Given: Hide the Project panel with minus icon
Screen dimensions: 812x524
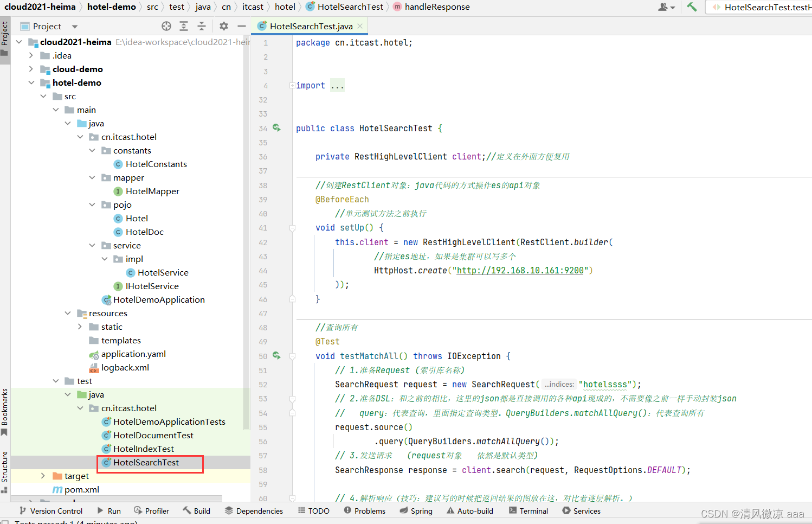Looking at the screenshot, I should click(242, 26).
